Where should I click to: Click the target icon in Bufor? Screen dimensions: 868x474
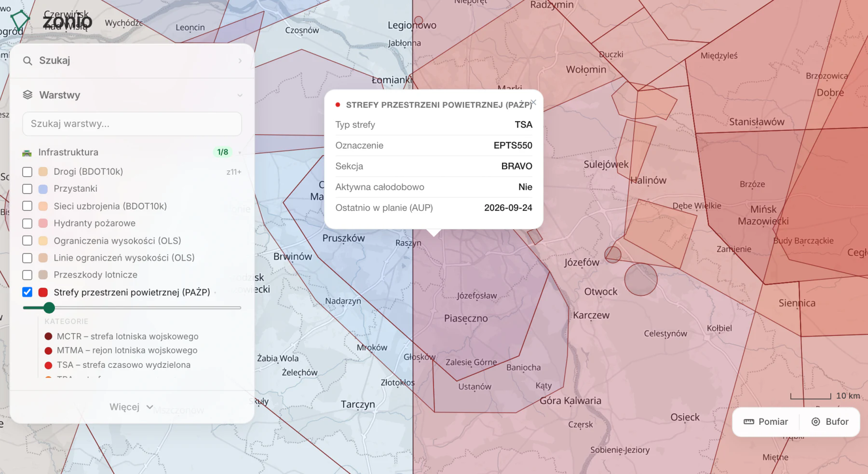tap(815, 422)
